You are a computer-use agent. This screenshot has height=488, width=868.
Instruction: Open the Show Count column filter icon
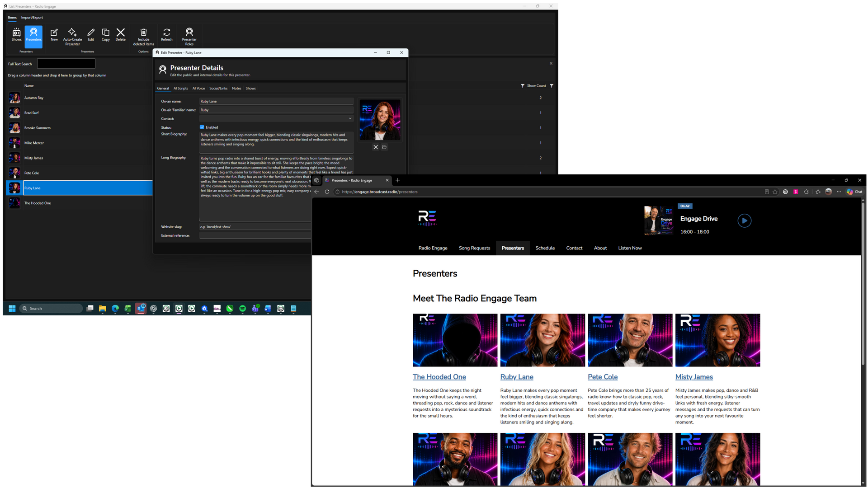(552, 86)
